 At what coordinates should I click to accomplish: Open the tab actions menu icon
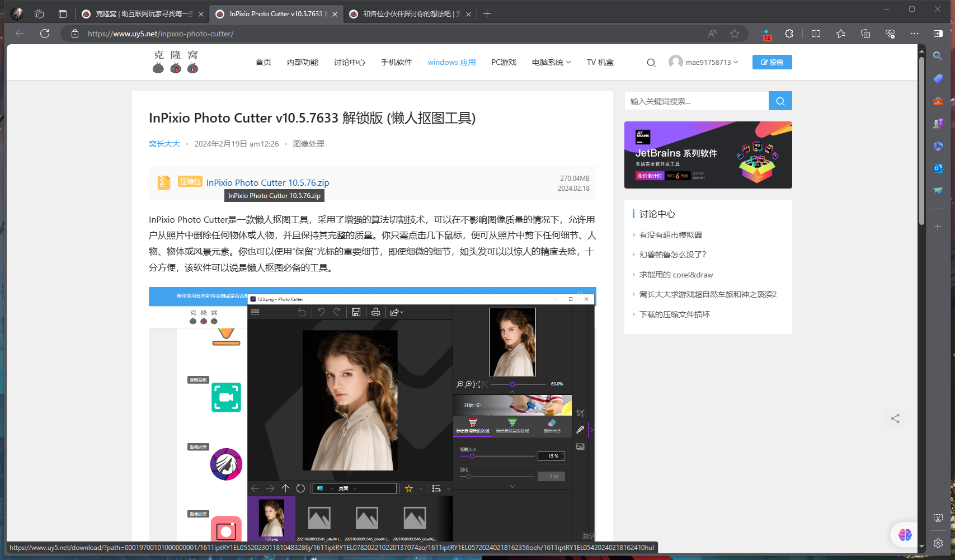(x=63, y=14)
